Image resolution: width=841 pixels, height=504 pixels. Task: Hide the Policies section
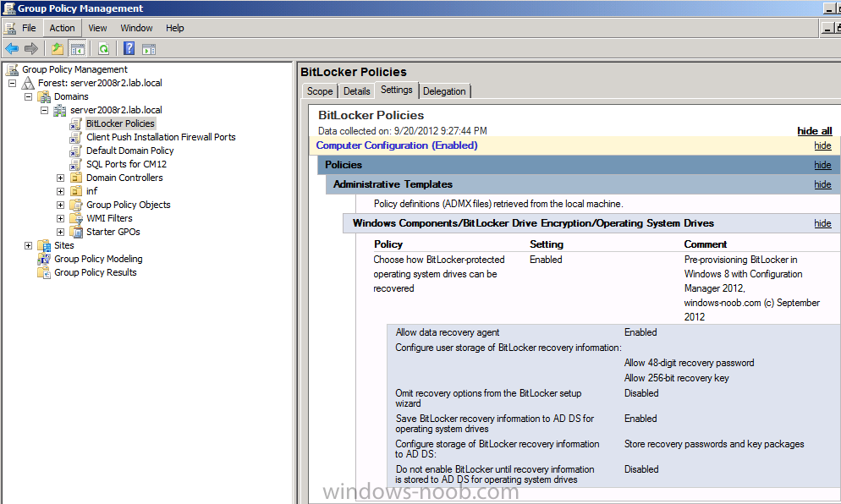[822, 165]
